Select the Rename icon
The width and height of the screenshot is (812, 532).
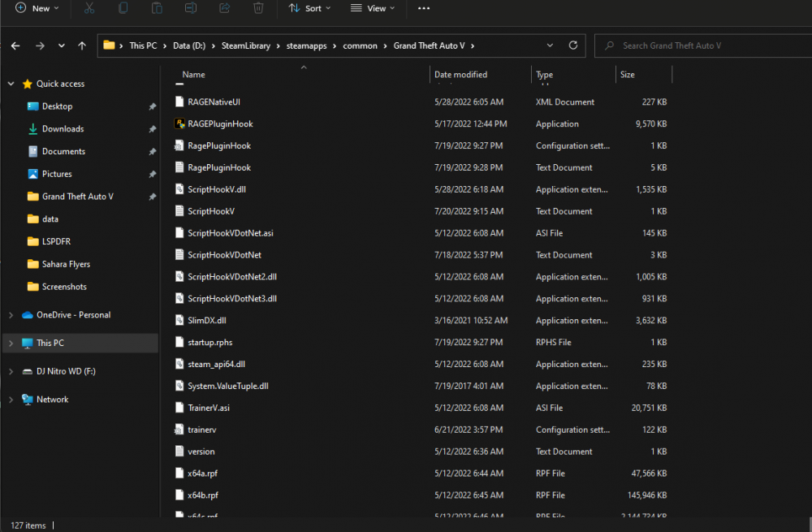[x=191, y=8]
